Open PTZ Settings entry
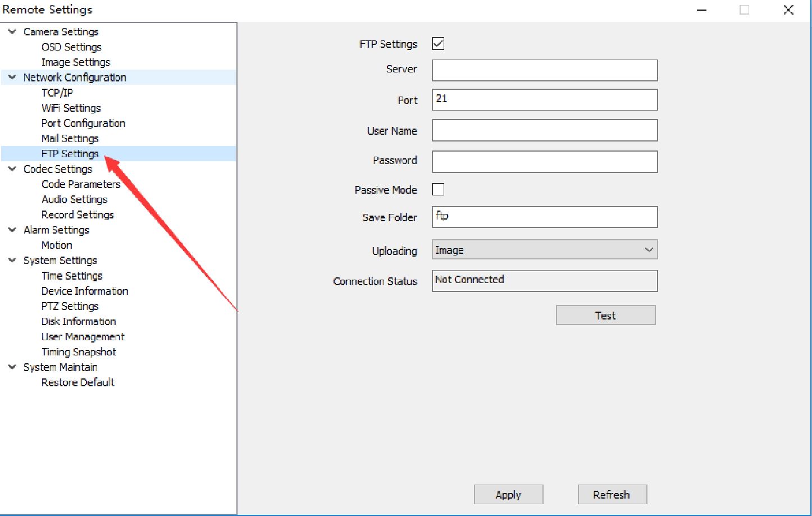This screenshot has width=812, height=516. (x=70, y=306)
